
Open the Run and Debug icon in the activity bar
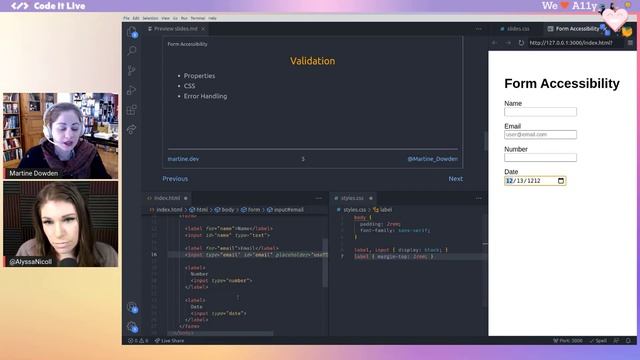[132, 90]
